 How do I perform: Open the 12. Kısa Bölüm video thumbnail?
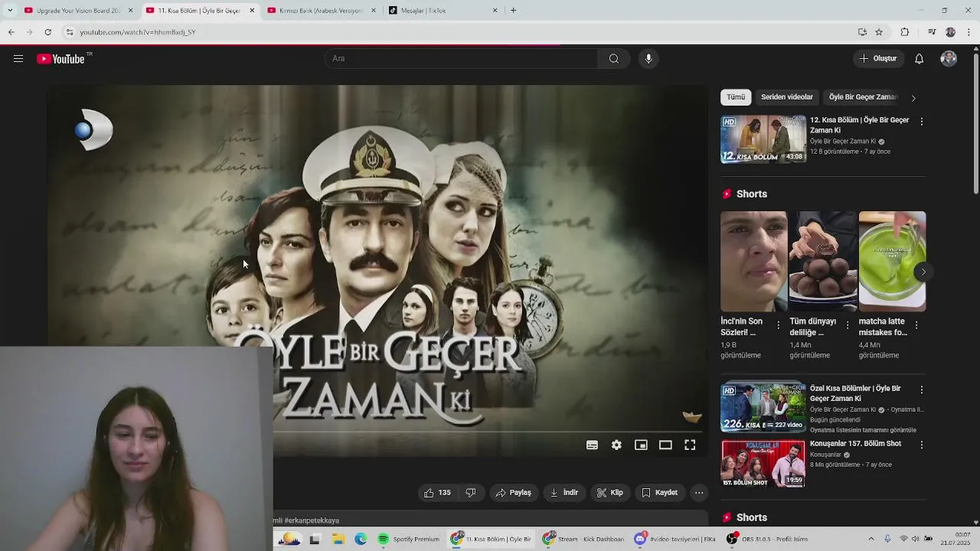tap(763, 139)
